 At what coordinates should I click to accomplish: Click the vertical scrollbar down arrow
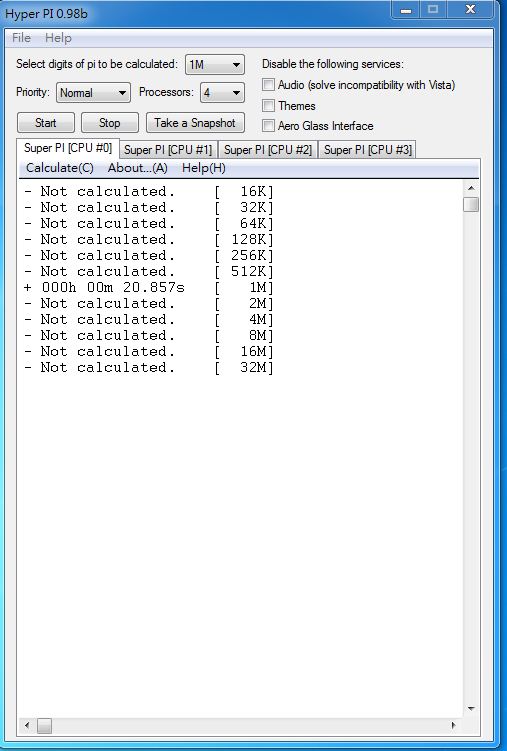click(x=471, y=708)
